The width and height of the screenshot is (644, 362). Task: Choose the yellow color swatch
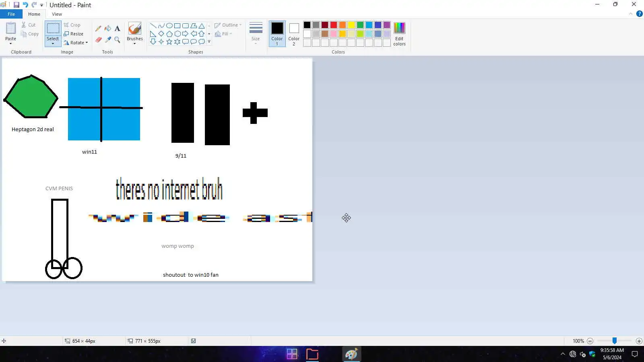[351, 25]
